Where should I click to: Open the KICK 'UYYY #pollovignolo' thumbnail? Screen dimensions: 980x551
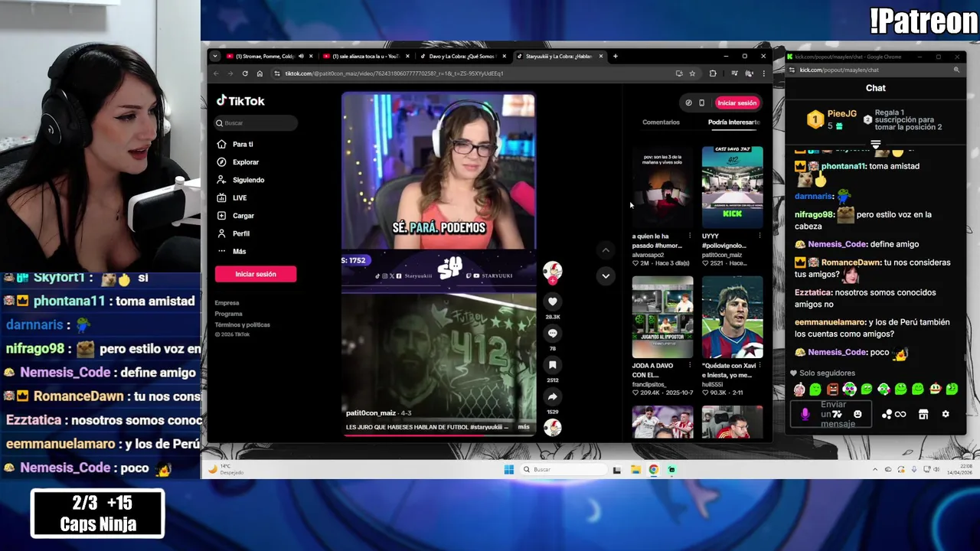[732, 187]
